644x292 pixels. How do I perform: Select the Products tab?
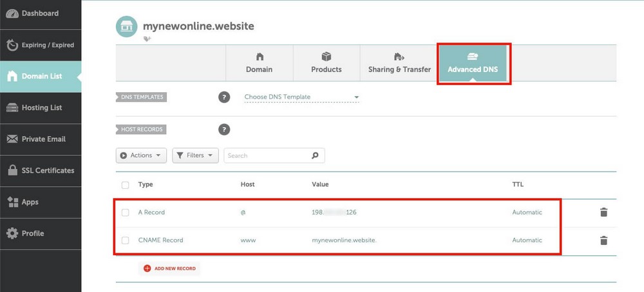[x=326, y=63]
